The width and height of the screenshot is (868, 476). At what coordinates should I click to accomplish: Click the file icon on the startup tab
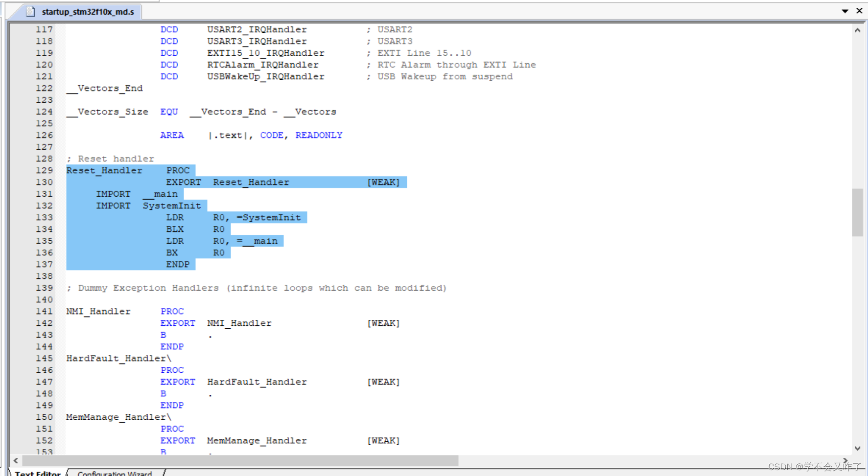point(30,11)
